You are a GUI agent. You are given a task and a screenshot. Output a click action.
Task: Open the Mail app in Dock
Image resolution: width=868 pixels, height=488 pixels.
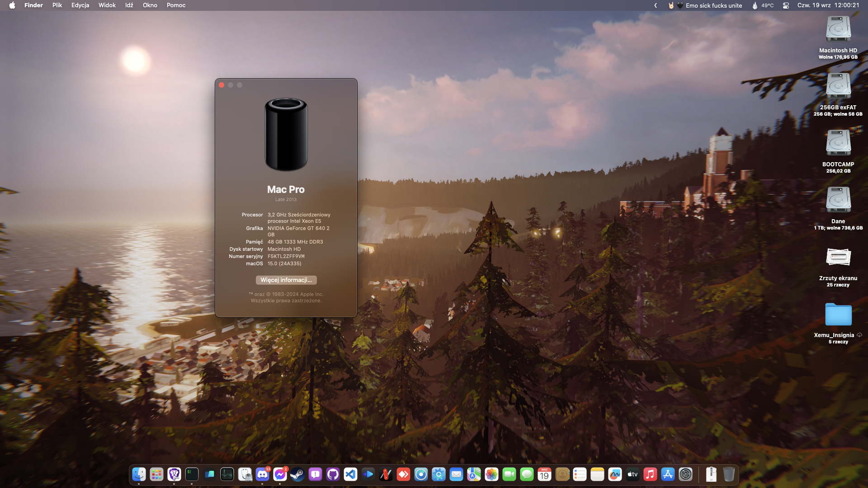tap(456, 474)
